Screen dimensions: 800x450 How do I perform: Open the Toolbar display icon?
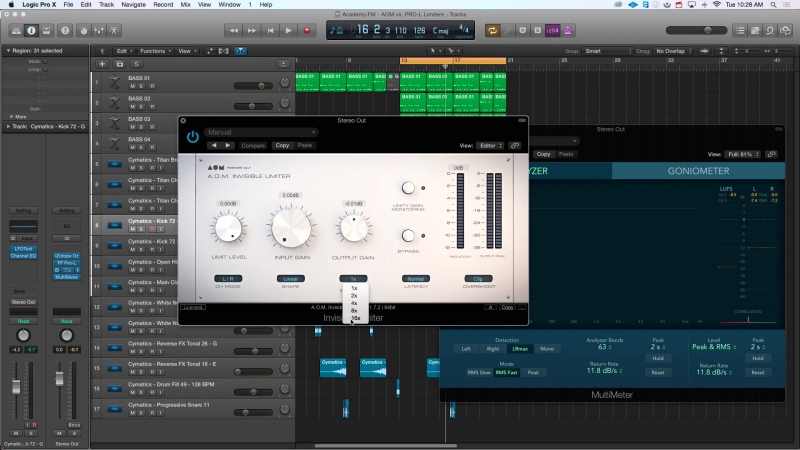(x=46, y=31)
